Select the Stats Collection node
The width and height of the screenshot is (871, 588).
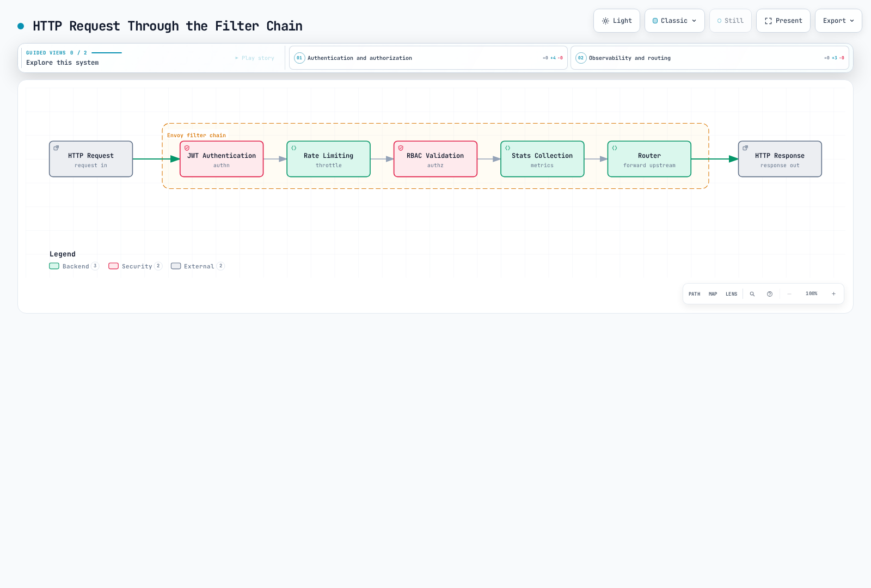tap(542, 159)
